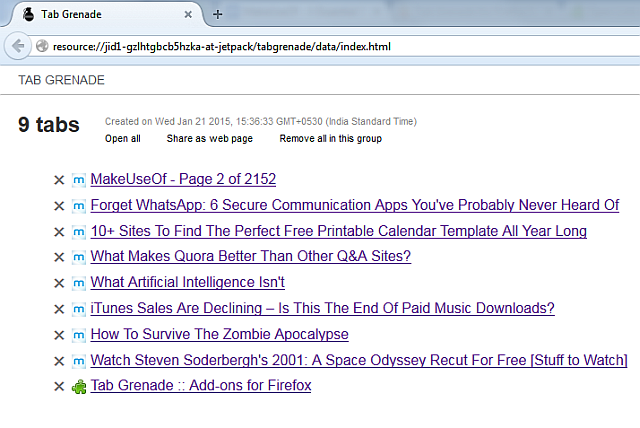Click the grenade icon on the tab
Image resolution: width=640 pixels, height=428 pixels.
(x=28, y=14)
